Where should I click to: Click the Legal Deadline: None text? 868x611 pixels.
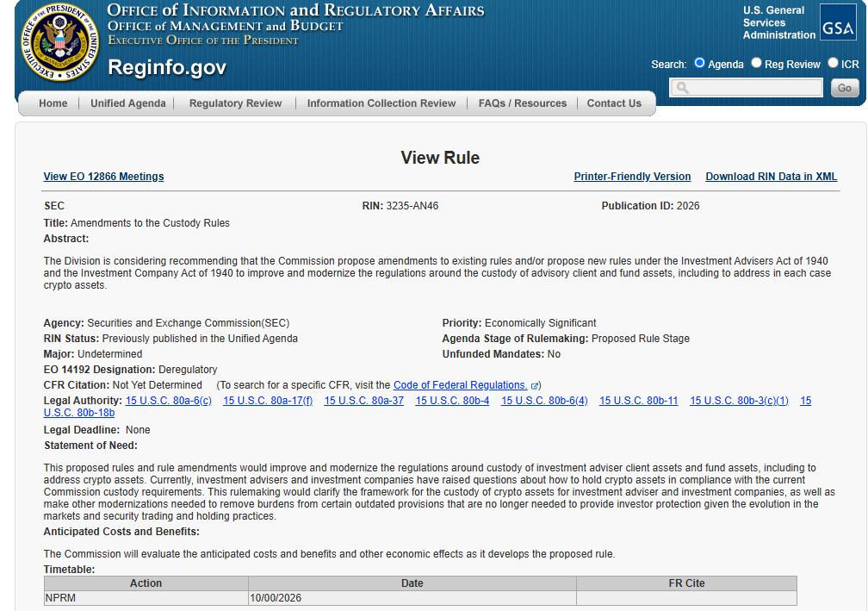[96, 430]
